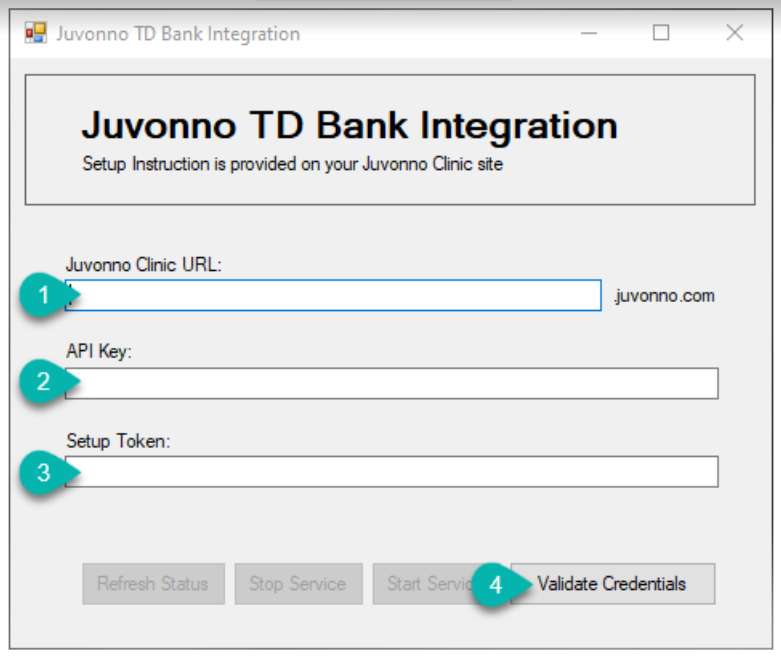
Task: Click the Juvonno Clinic URL input field
Action: (333, 295)
